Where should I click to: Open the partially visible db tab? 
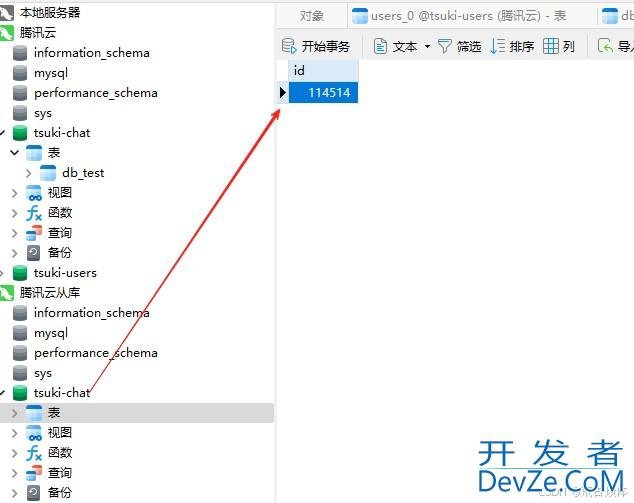[617, 16]
